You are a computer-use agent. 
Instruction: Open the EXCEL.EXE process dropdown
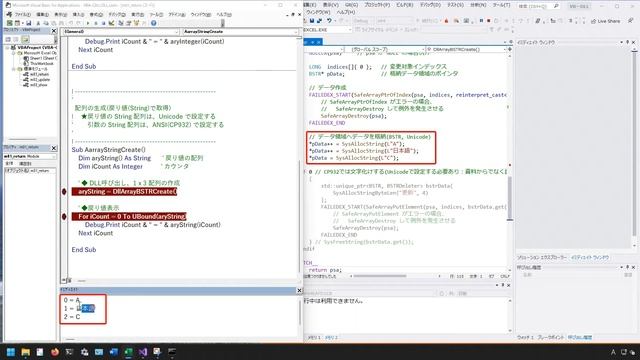click(x=328, y=30)
